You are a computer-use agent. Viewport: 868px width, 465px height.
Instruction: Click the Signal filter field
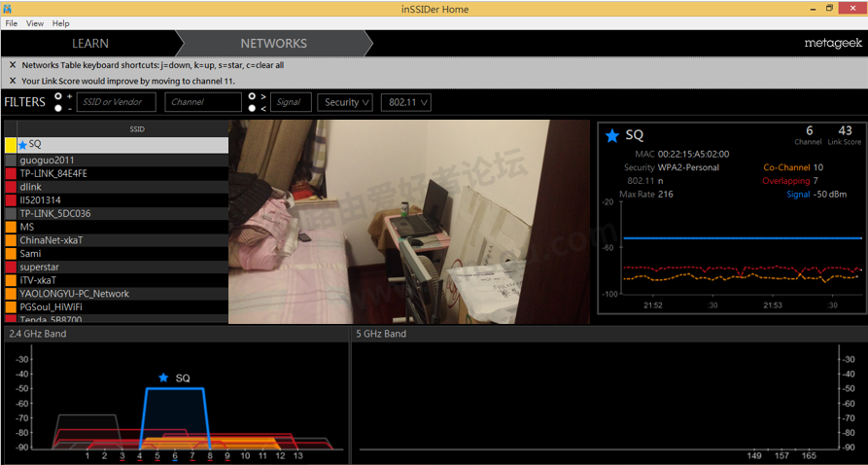(292, 102)
